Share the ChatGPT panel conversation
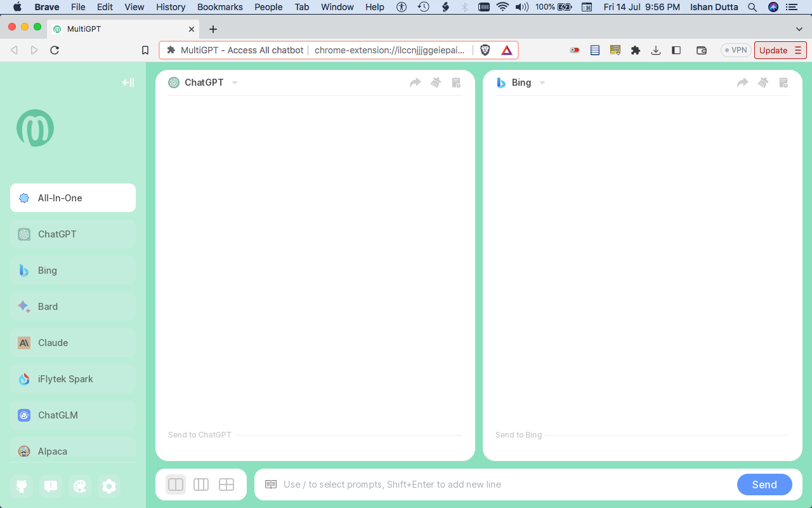812x508 pixels. (x=416, y=83)
